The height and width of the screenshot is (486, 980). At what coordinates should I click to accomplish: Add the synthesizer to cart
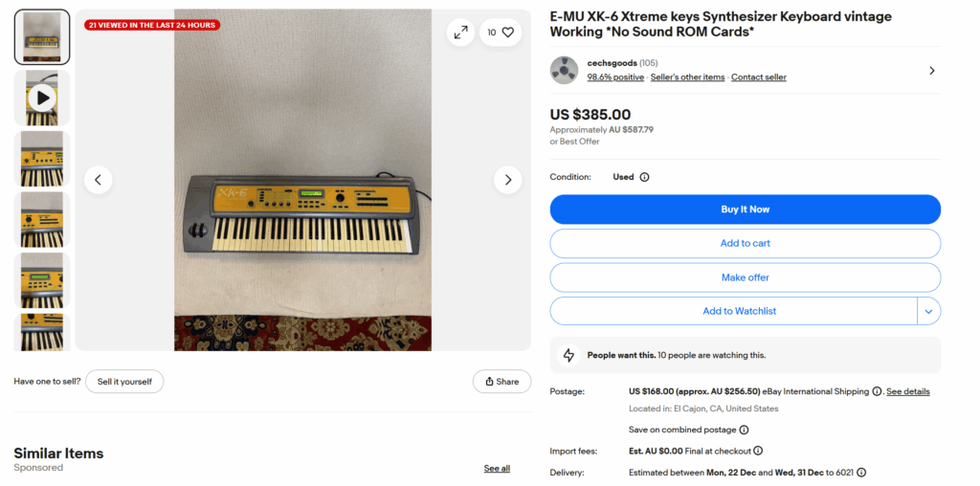(745, 243)
